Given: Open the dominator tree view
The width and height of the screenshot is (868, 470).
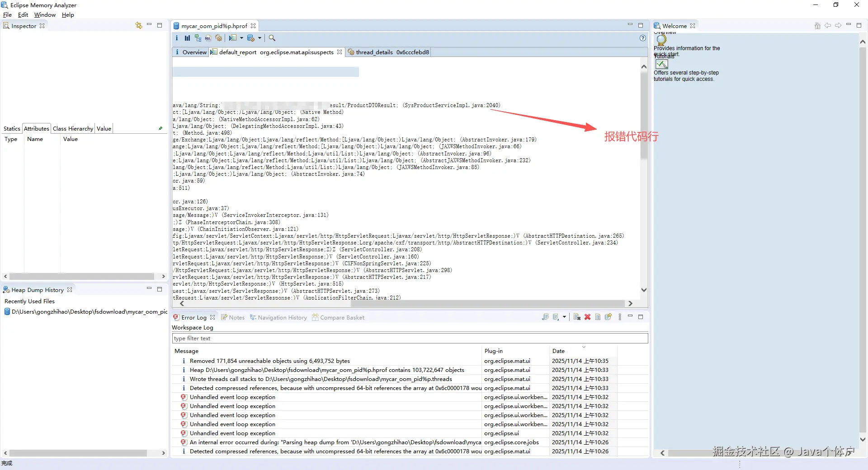Looking at the screenshot, I should coord(198,38).
